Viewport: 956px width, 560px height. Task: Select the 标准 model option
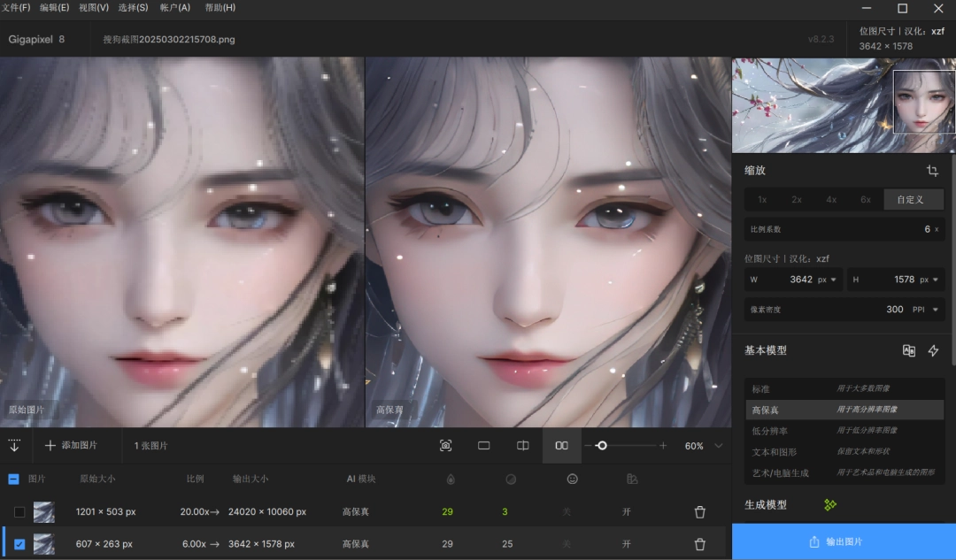(844, 388)
